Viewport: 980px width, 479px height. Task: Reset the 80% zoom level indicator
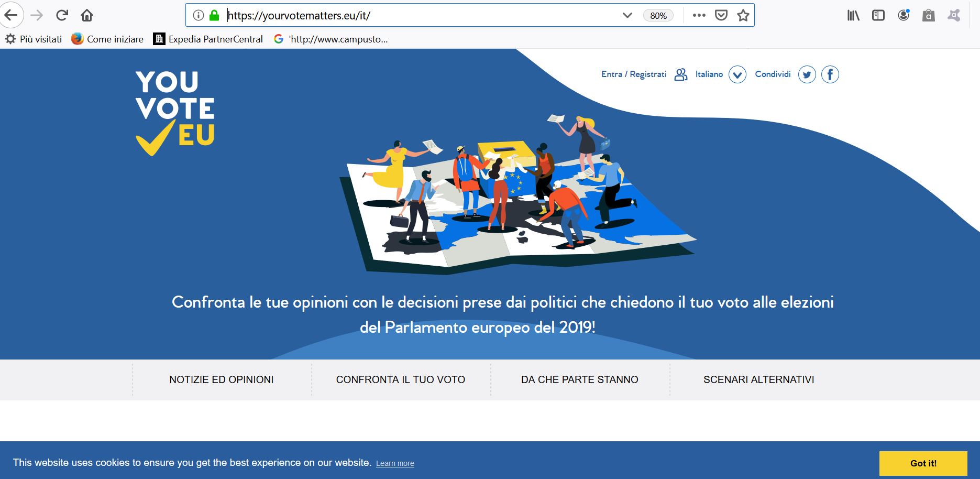point(658,15)
